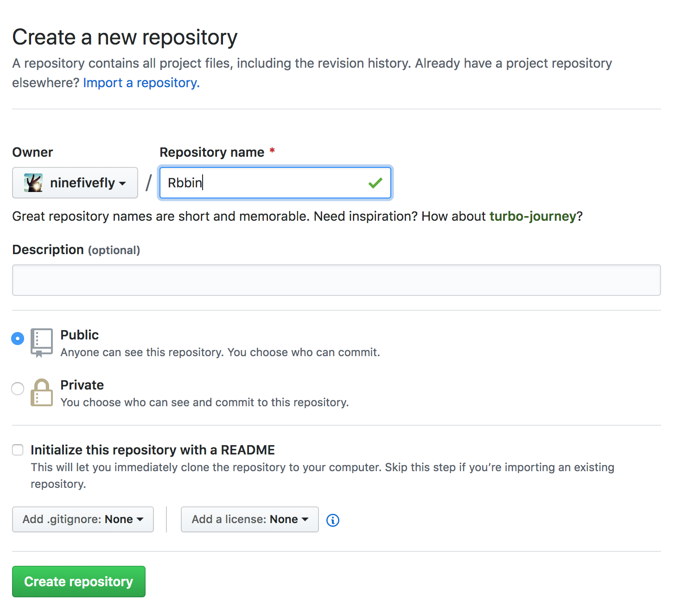Expand the Add a license dropdown

point(249,519)
